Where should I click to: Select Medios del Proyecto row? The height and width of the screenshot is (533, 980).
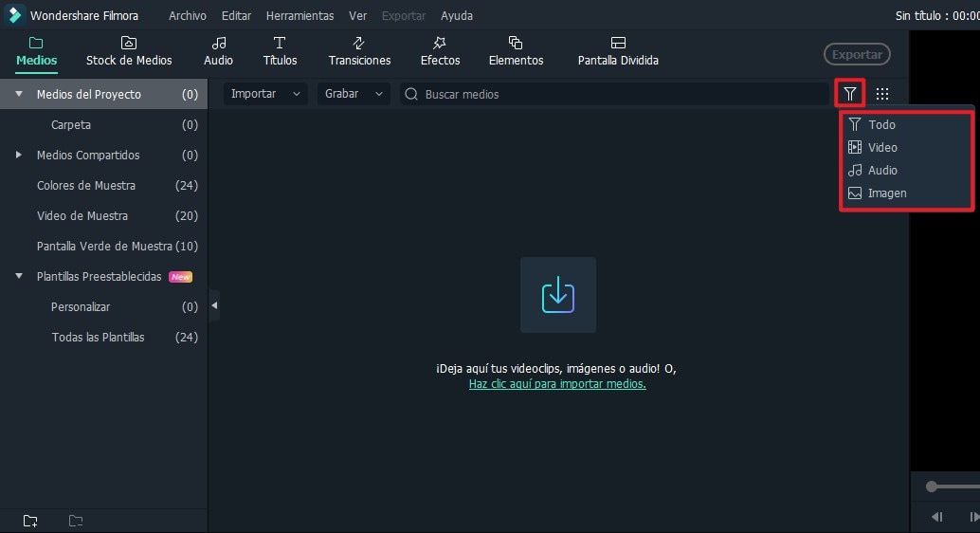(103, 94)
